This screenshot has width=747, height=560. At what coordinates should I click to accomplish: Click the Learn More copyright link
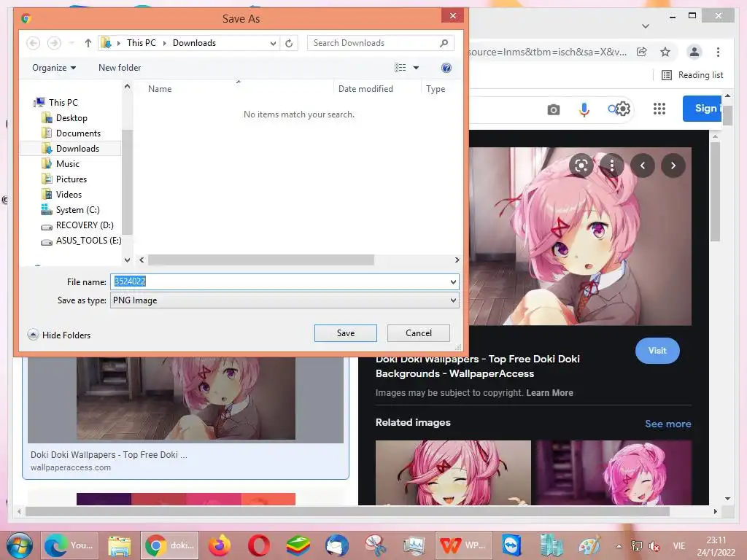click(x=549, y=393)
